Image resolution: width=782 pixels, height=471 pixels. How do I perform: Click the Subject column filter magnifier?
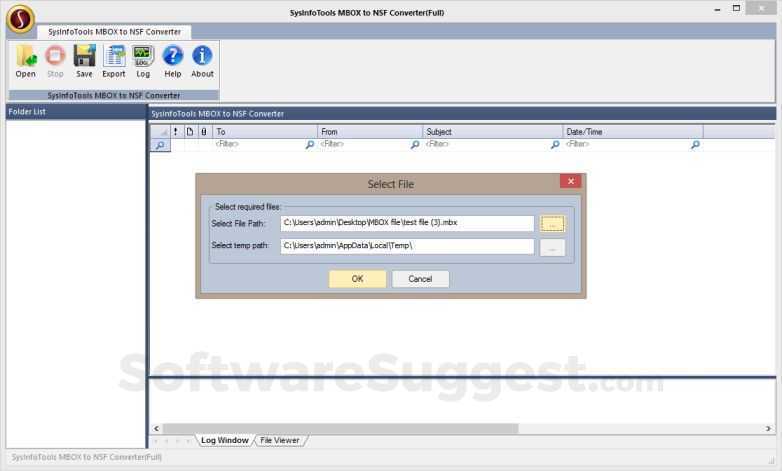[555, 145]
